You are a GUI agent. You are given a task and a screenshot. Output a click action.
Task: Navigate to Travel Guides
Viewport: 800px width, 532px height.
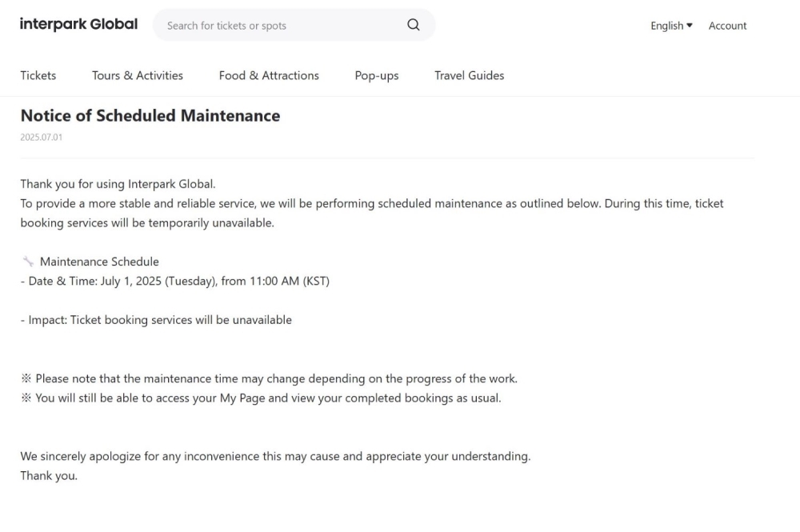click(x=469, y=75)
